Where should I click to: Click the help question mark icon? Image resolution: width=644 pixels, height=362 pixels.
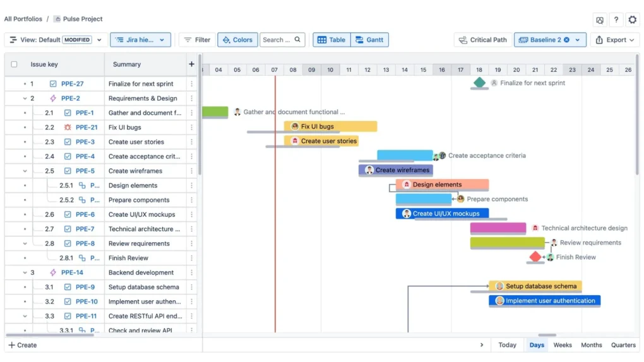pos(616,20)
